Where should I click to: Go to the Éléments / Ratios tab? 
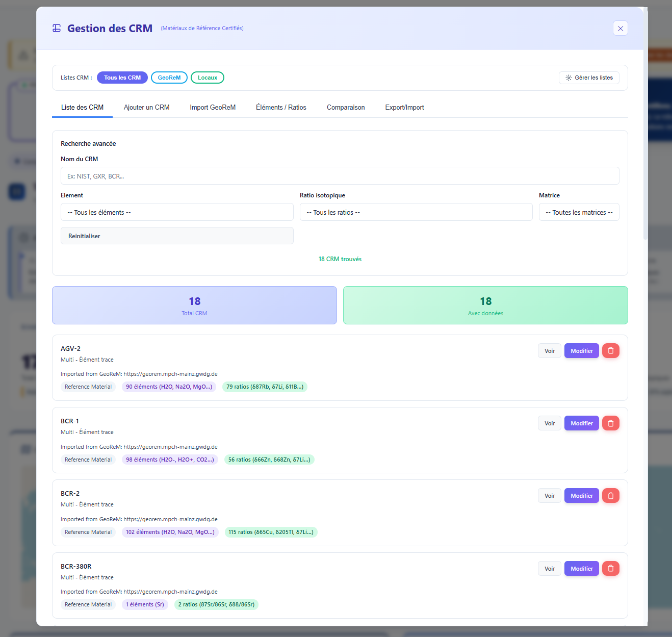[281, 108]
